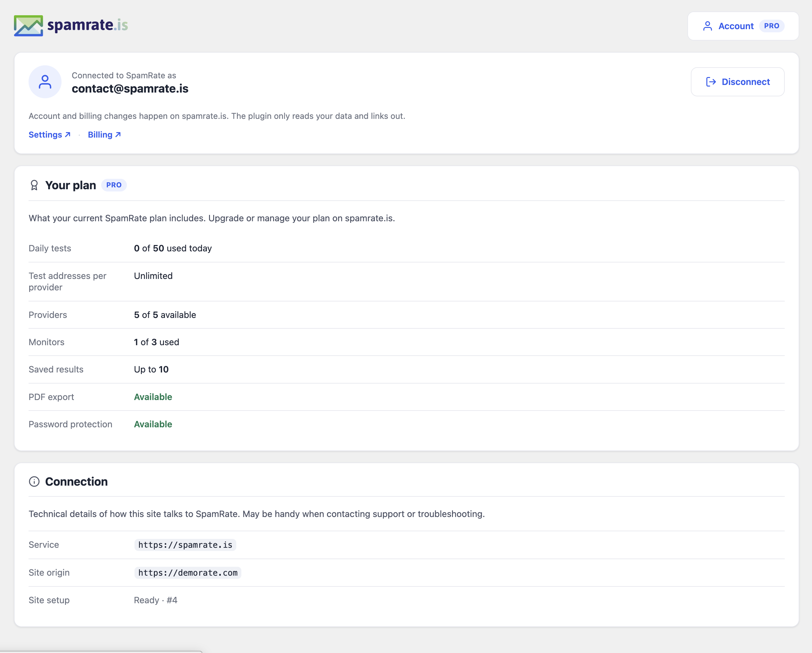Click the PRO badge next to Your plan
Viewport: 812px width, 653px height.
pos(114,185)
